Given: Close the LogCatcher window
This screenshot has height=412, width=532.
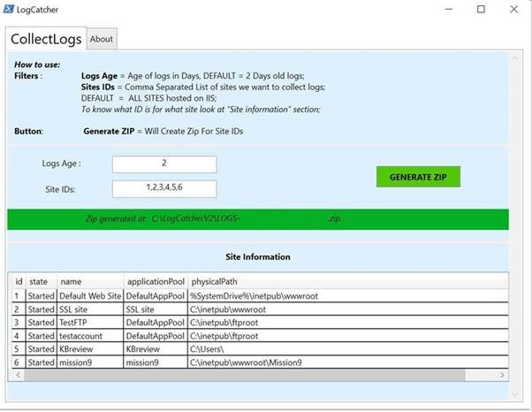Looking at the screenshot, I should [513, 10].
